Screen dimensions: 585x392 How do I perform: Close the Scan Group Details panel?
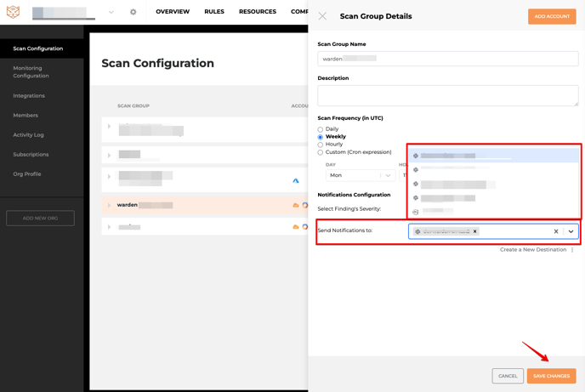[322, 16]
